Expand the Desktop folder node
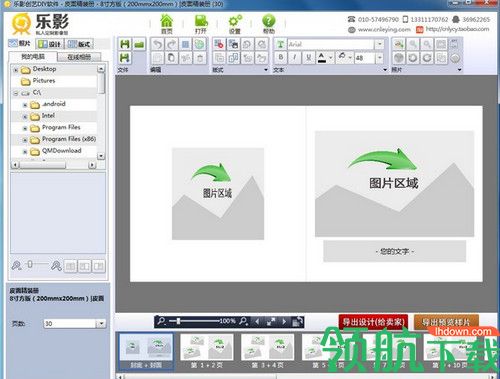Screen dimensions: 500x379 click(16, 70)
